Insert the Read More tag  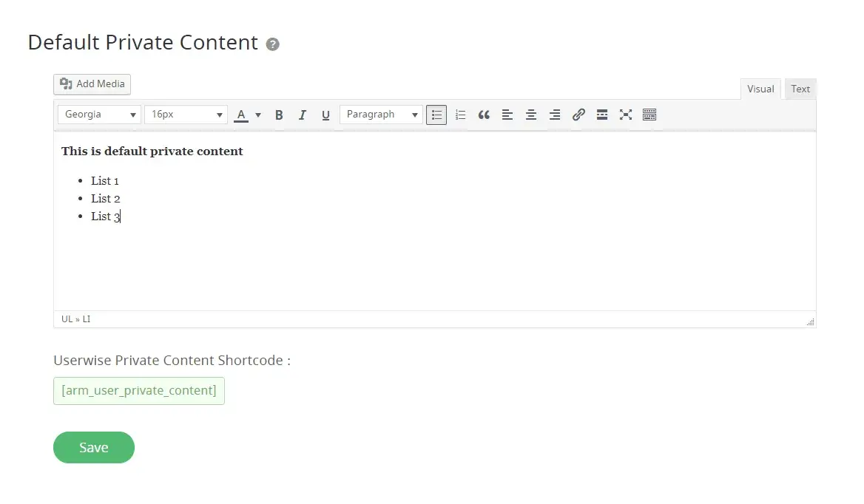[x=602, y=115]
